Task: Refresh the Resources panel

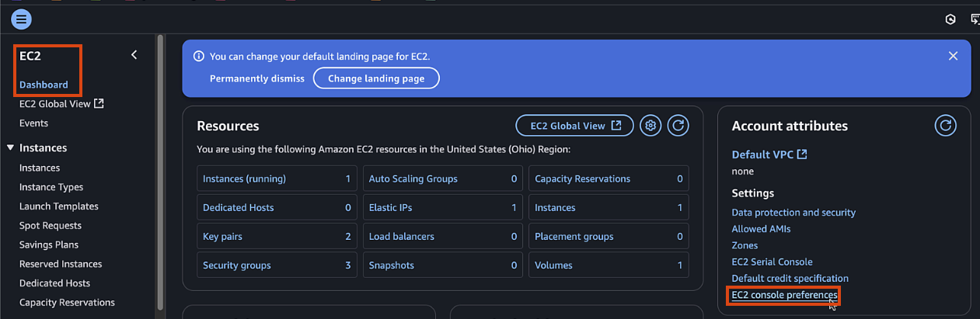Action: [x=678, y=126]
